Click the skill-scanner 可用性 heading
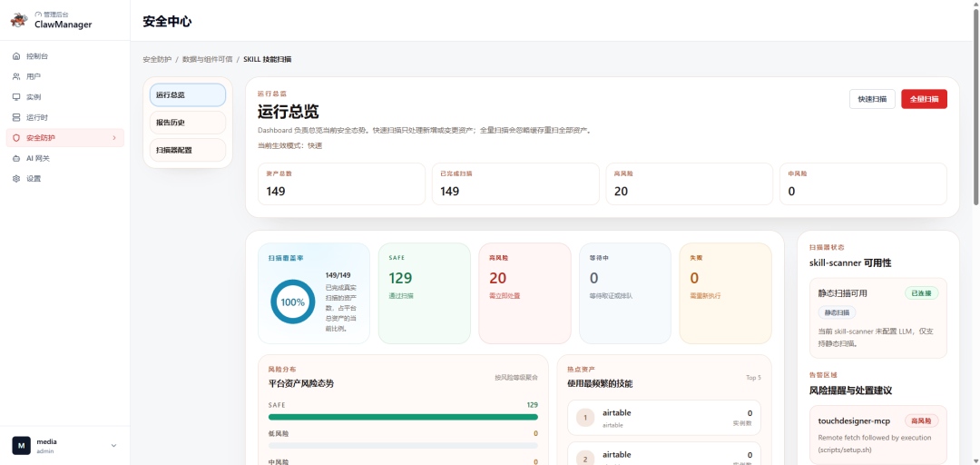 [850, 262]
